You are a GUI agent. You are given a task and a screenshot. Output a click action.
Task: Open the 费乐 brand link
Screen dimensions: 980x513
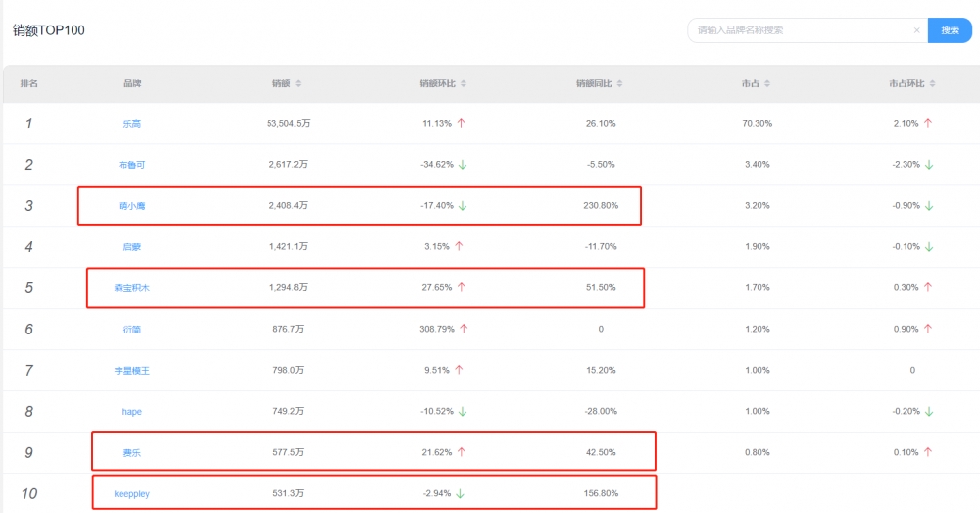(131, 453)
